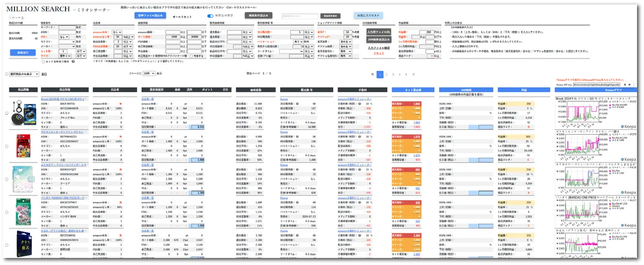644x265 pixels.
Task: Click the Keepa API key input field
Action: pyautogui.click(x=596, y=85)
